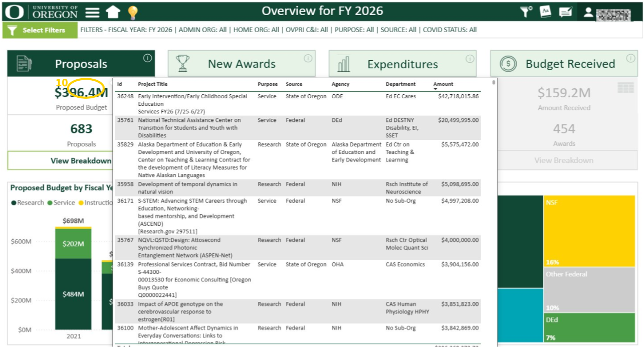Click the Expenditures bar chart icon

(344, 64)
